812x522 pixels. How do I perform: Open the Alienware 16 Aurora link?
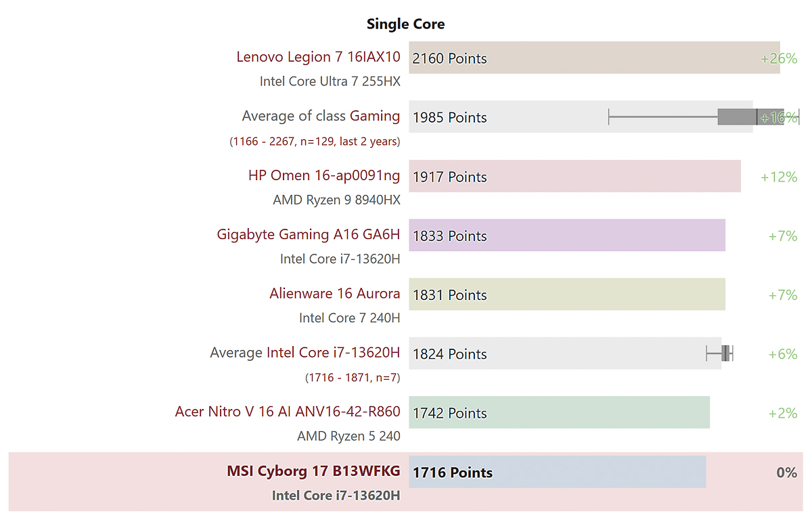tap(334, 294)
